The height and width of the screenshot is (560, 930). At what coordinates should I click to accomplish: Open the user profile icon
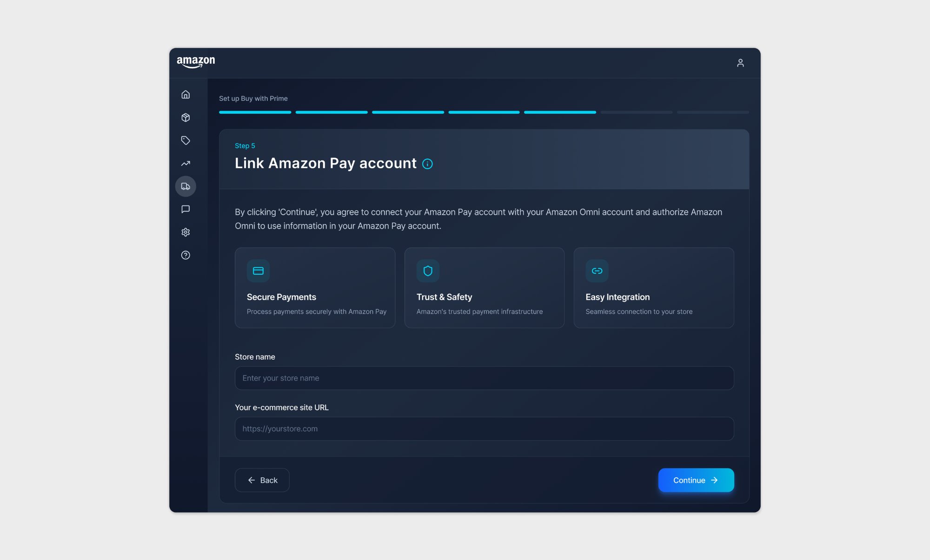(x=740, y=63)
